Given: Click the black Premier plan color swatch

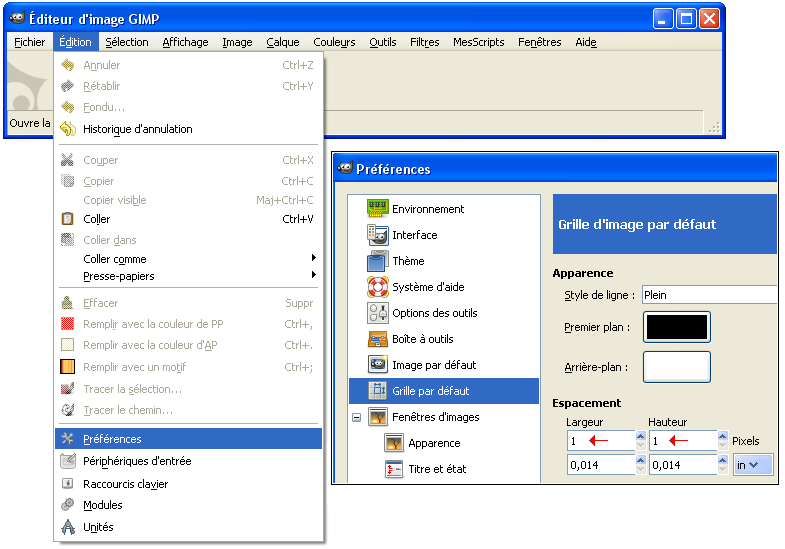Looking at the screenshot, I should [x=677, y=327].
